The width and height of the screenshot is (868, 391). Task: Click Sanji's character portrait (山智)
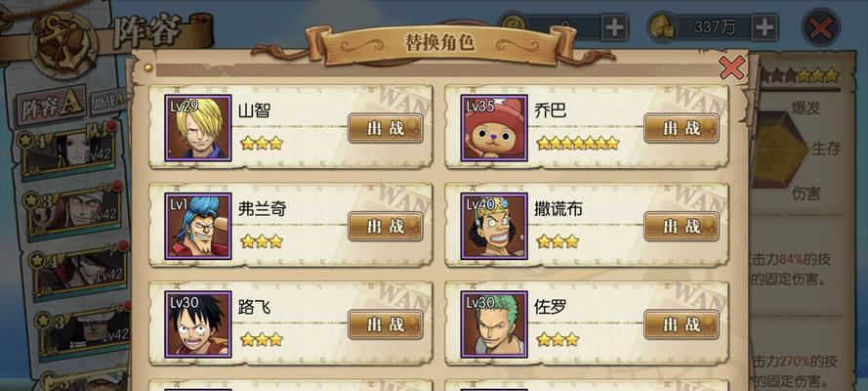click(x=198, y=128)
